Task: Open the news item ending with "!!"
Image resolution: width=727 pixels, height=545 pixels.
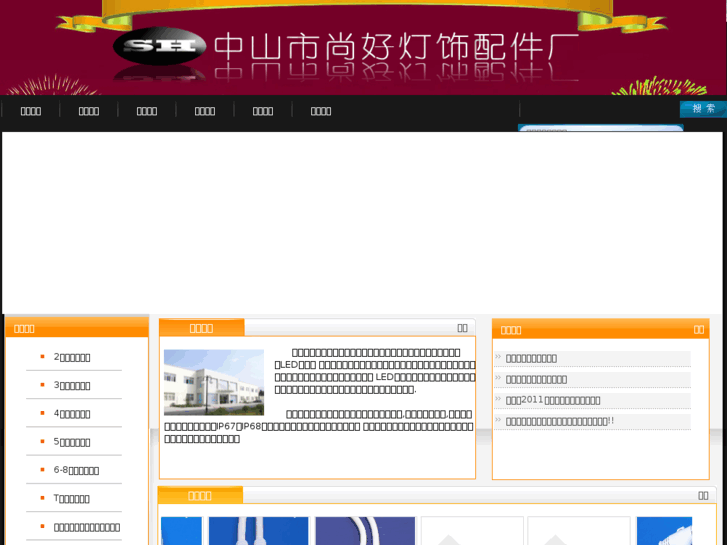Action: 560,421
